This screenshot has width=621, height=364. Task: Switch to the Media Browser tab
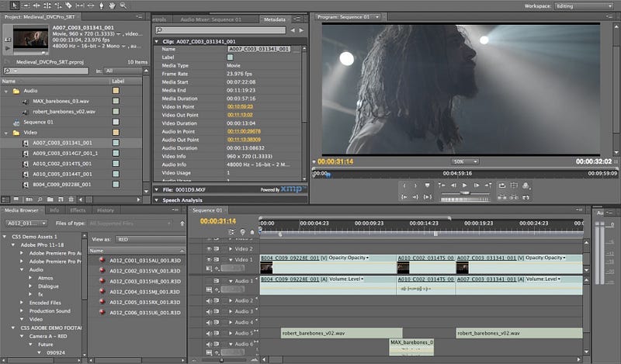coord(22,210)
